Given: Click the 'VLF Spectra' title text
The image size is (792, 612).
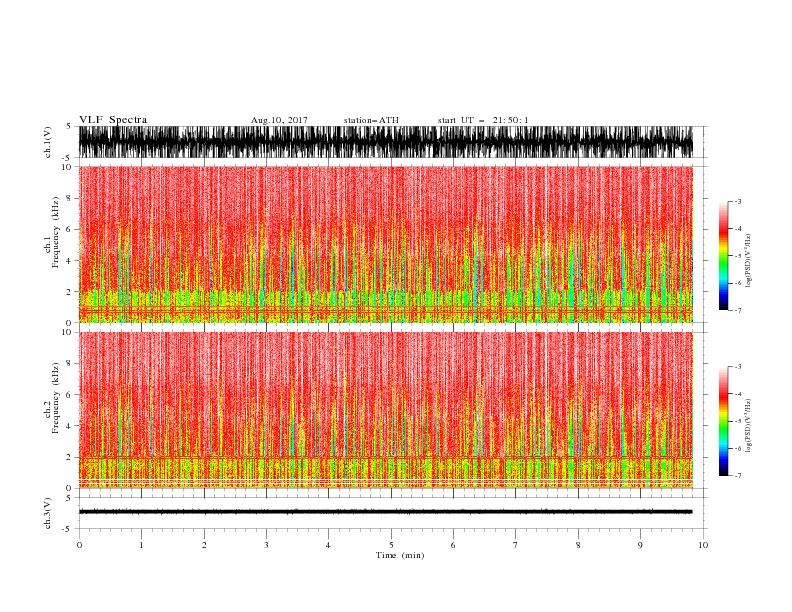Looking at the screenshot, I should (x=113, y=120).
